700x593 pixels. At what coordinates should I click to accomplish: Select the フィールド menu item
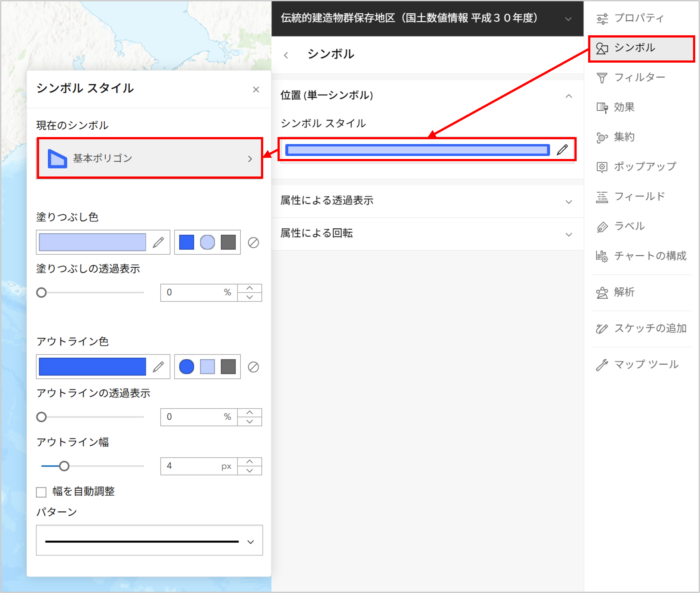tap(639, 197)
